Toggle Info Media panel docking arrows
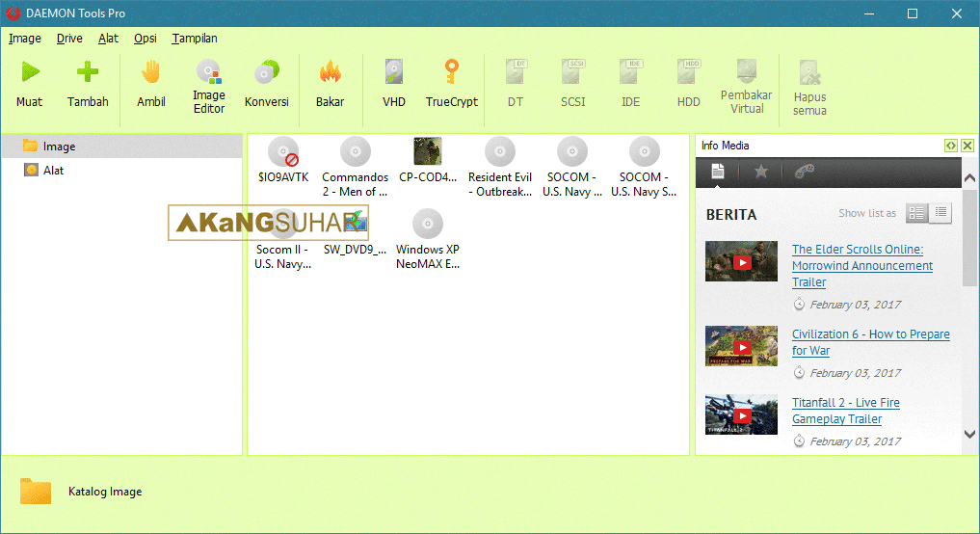The width and height of the screenshot is (980, 534). 951,146
